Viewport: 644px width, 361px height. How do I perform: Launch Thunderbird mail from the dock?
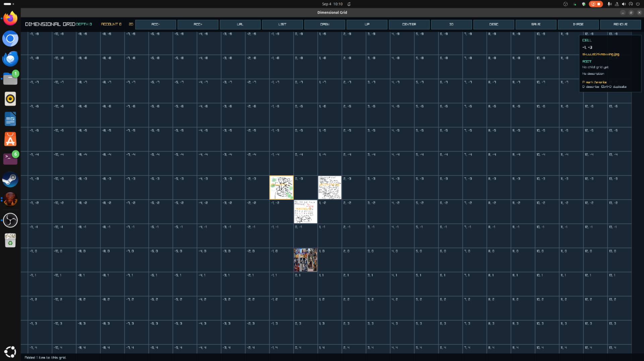click(10, 59)
